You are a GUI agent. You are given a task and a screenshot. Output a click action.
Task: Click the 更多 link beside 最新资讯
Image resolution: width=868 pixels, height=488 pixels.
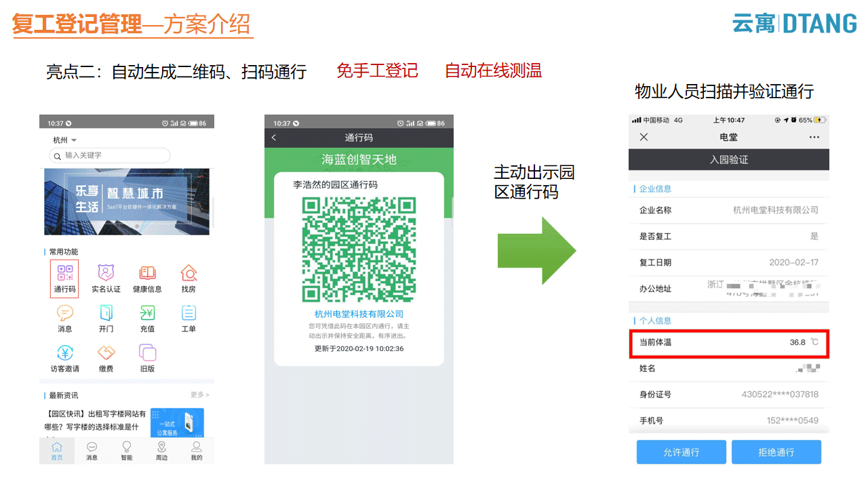[199, 394]
